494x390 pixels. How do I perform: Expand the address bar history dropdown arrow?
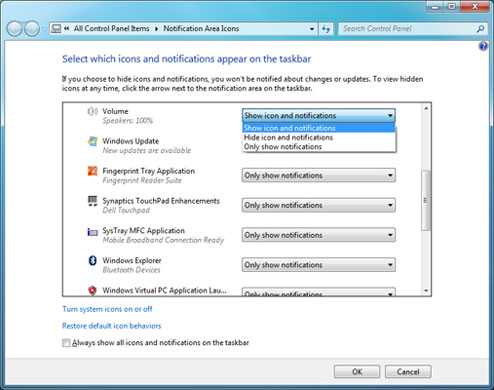(x=312, y=29)
